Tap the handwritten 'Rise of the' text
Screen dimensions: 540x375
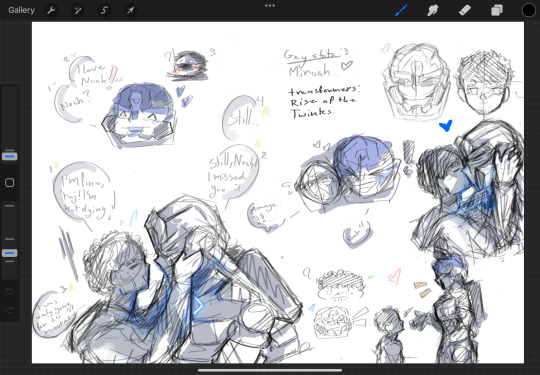tap(323, 101)
